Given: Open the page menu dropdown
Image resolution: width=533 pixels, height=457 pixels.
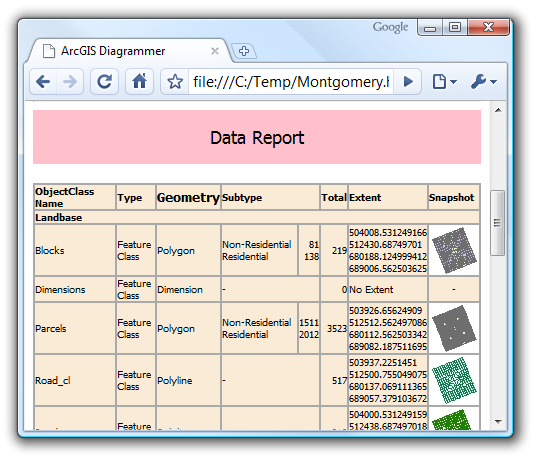Looking at the screenshot, I should tap(444, 82).
